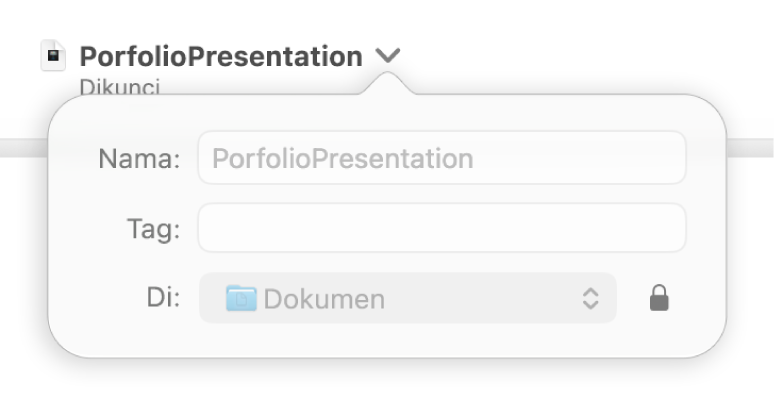The width and height of the screenshot is (774, 404).
Task: Select the Dokumen folder name text
Action: point(324,299)
